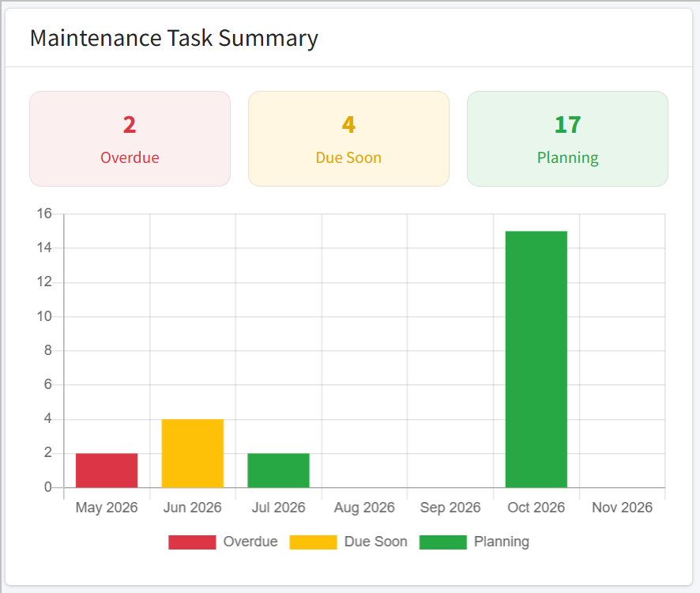Click the Overdue summary card
The width and height of the screenshot is (700, 593).
[130, 138]
